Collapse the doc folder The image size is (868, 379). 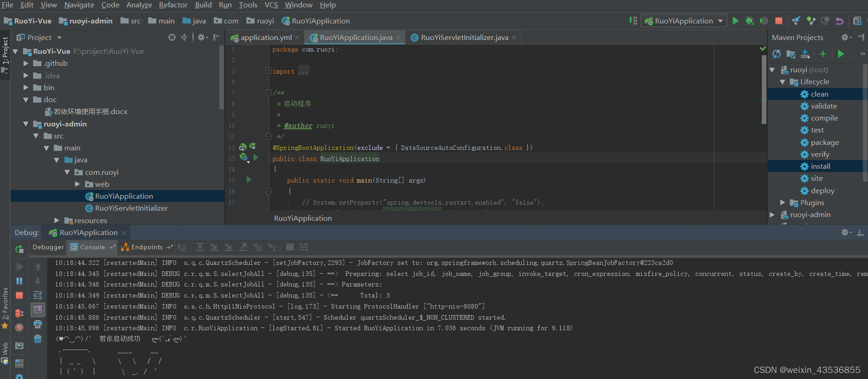coord(26,100)
